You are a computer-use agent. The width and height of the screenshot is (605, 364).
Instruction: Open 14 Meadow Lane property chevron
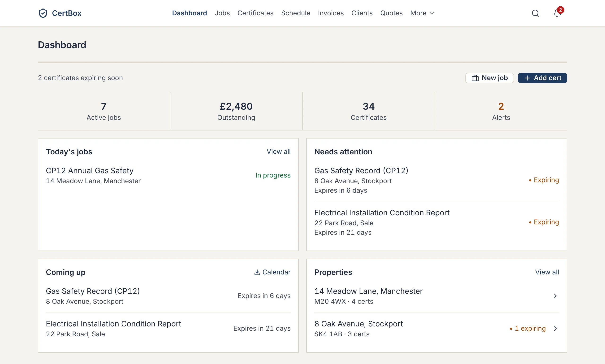tap(555, 296)
